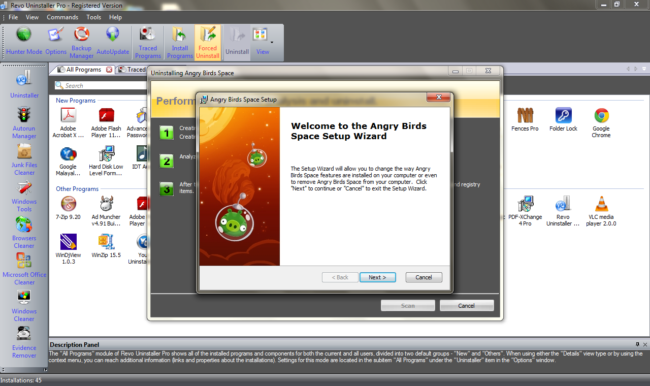Select PDF-XChange 4 Pro icon

tap(525, 211)
